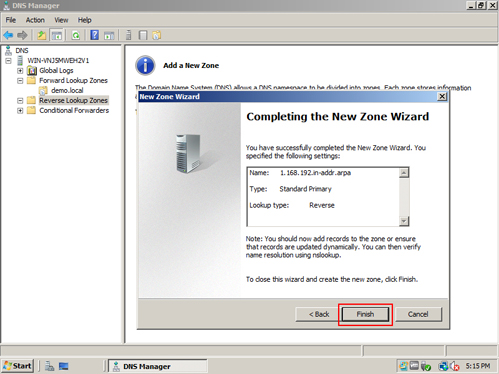Cancel the New Zone Wizard
Screen dimensions: 499x374
pos(418,314)
